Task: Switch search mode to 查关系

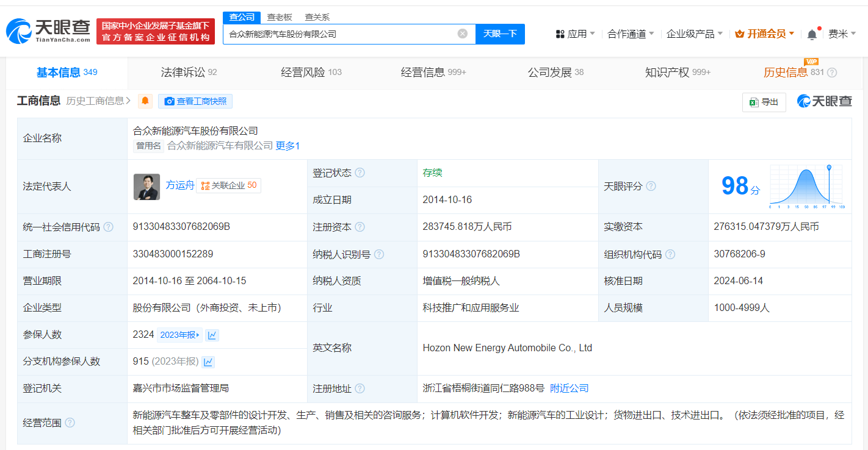Action: [317, 17]
